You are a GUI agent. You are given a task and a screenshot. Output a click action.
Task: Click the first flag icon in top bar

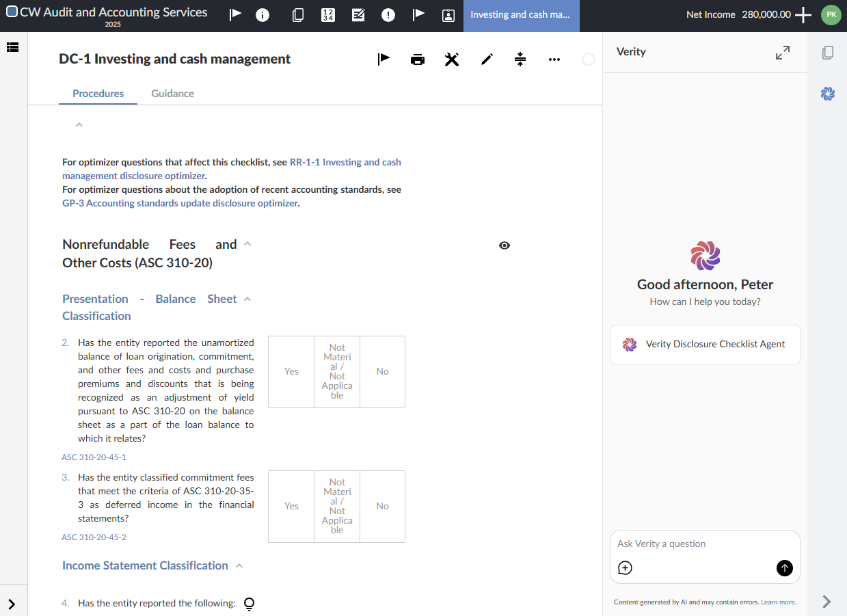click(235, 14)
